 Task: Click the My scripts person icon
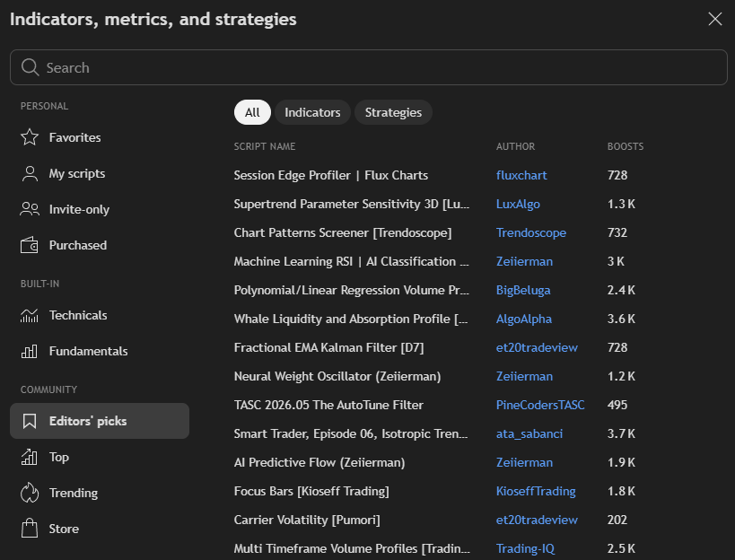[x=30, y=173]
